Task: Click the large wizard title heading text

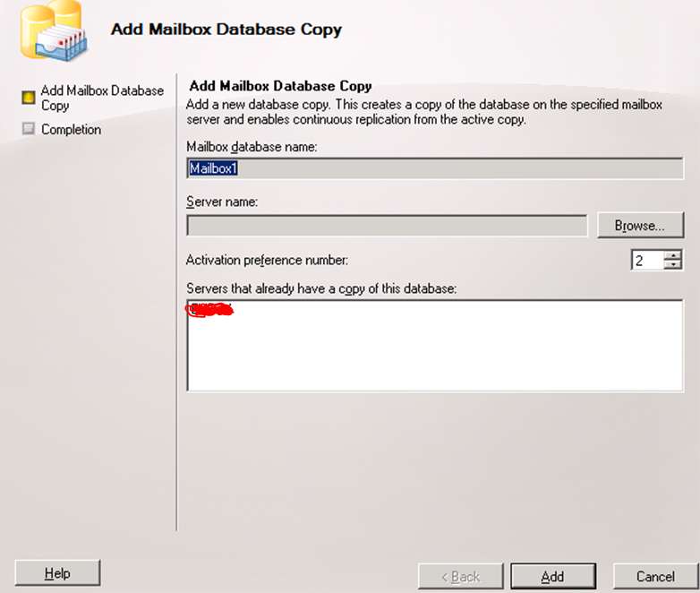Action: coord(226,30)
